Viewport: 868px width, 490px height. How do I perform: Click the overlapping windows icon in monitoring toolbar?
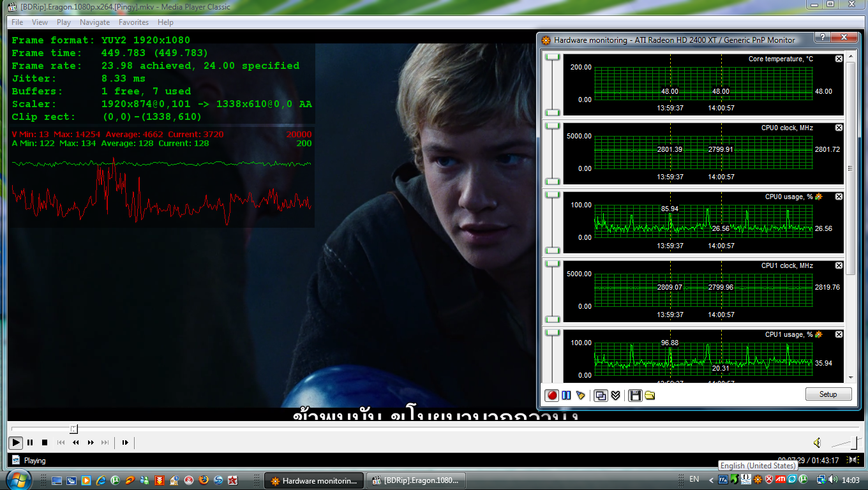point(601,396)
